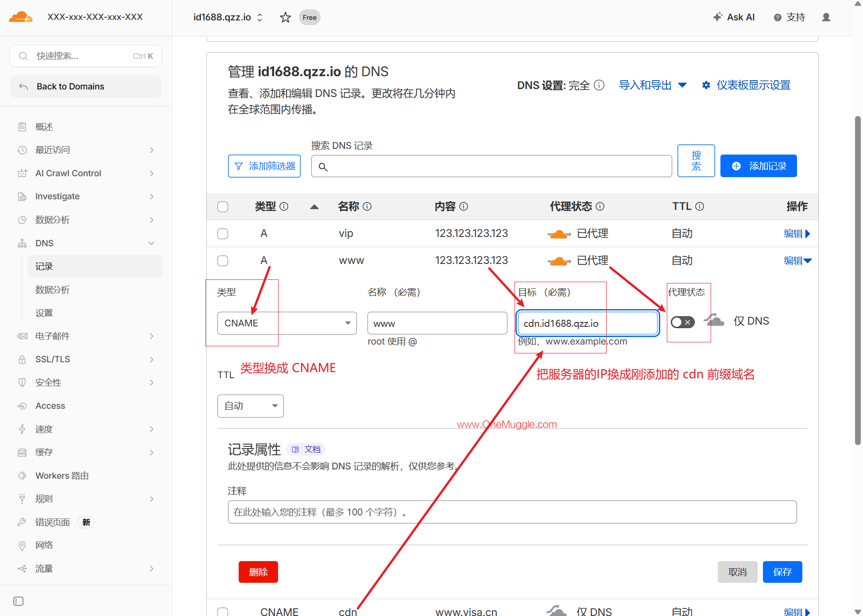Click the TTL column info icon
Viewport: 863px width, 616px height.
coord(700,206)
